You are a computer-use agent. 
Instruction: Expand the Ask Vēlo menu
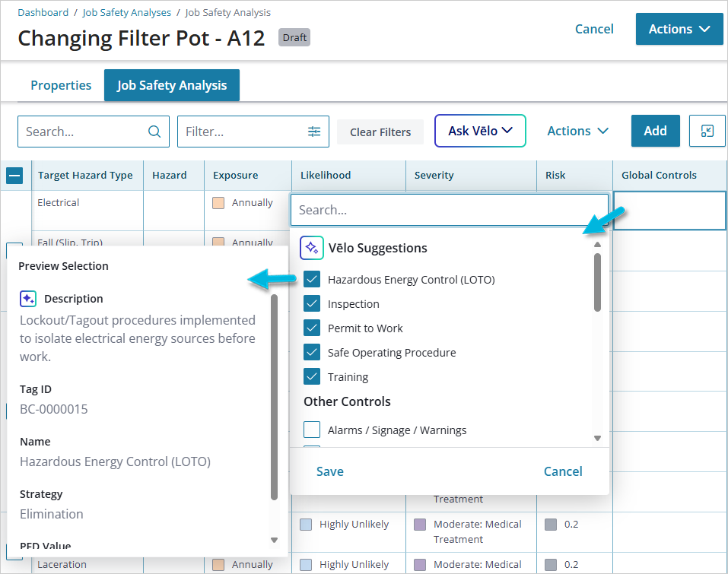480,131
